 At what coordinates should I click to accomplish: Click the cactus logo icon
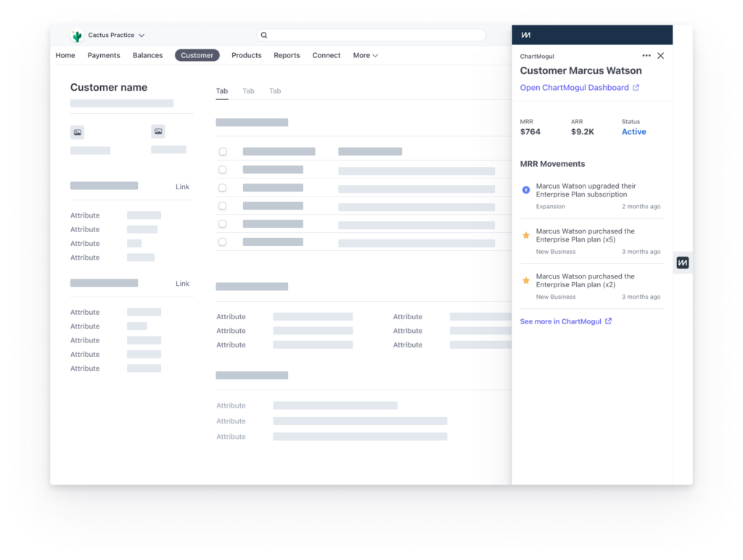pyautogui.click(x=77, y=36)
